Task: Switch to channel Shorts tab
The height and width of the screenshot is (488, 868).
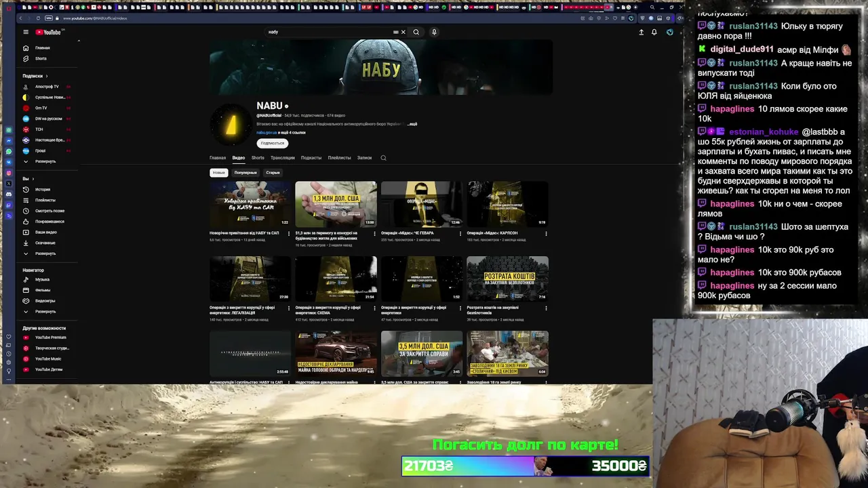Action: [258, 158]
